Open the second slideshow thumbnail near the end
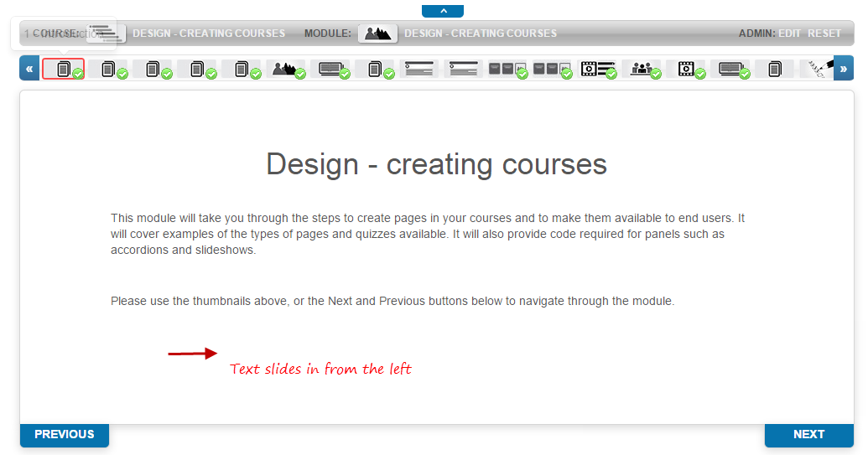The image size is (868, 455). pyautogui.click(x=730, y=69)
